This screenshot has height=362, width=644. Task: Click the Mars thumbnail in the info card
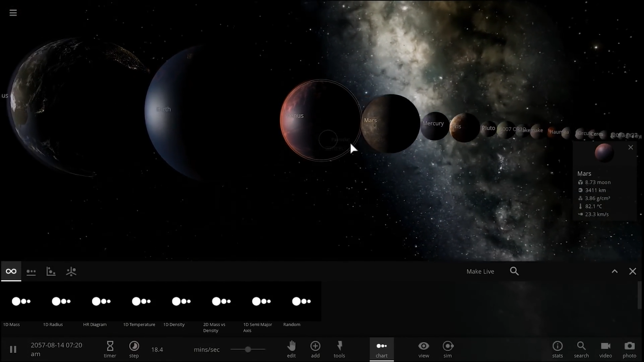coord(604,153)
